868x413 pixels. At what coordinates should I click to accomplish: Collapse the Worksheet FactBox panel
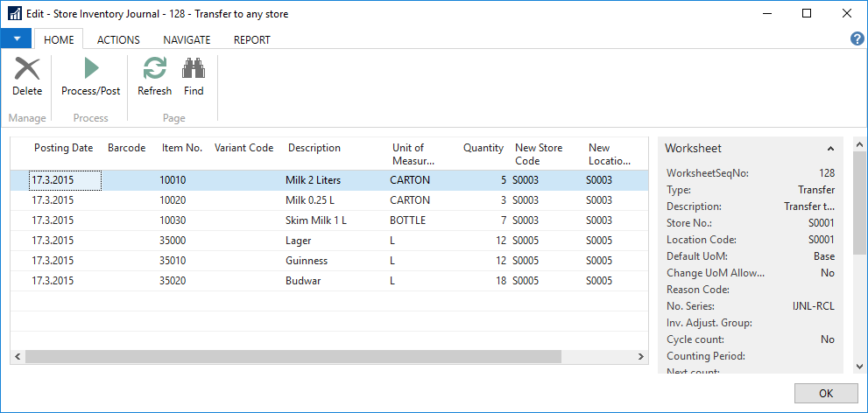[x=829, y=149]
